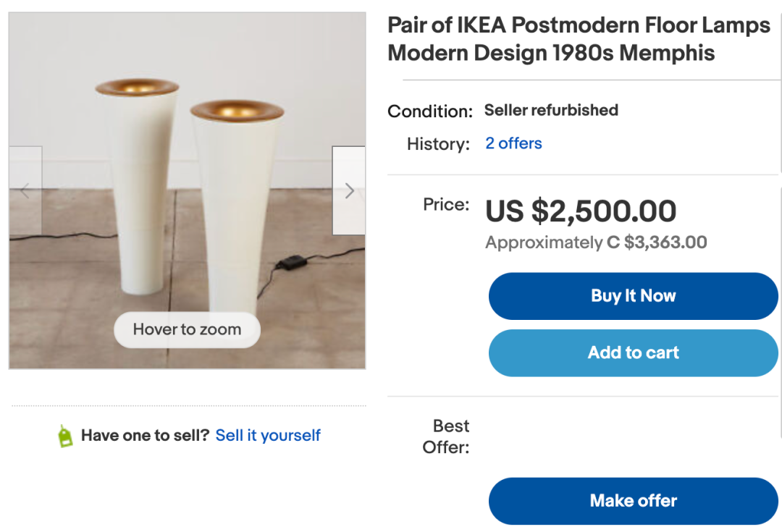Go to next product image arrow
The height and width of the screenshot is (532, 782).
(349, 191)
